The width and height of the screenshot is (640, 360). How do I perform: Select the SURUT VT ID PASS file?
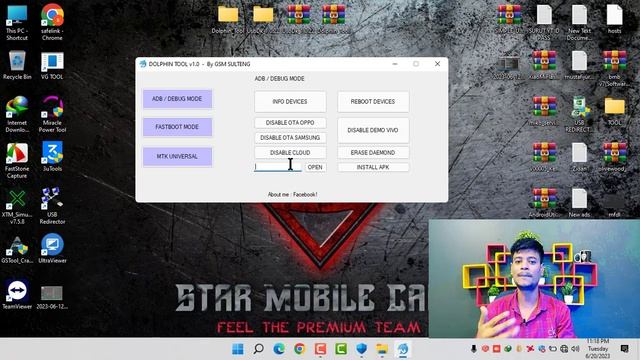544,22
